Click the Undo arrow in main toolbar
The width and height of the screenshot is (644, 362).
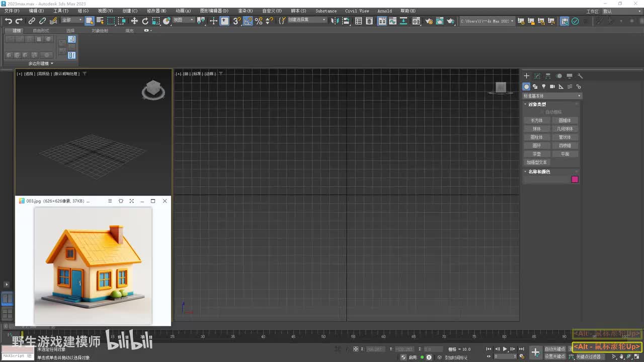8,21
